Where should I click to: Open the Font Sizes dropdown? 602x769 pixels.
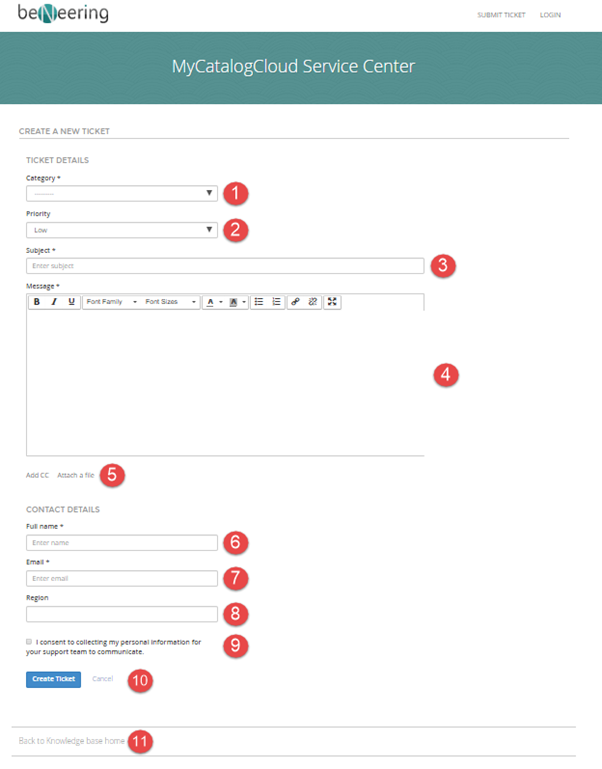pyautogui.click(x=171, y=302)
